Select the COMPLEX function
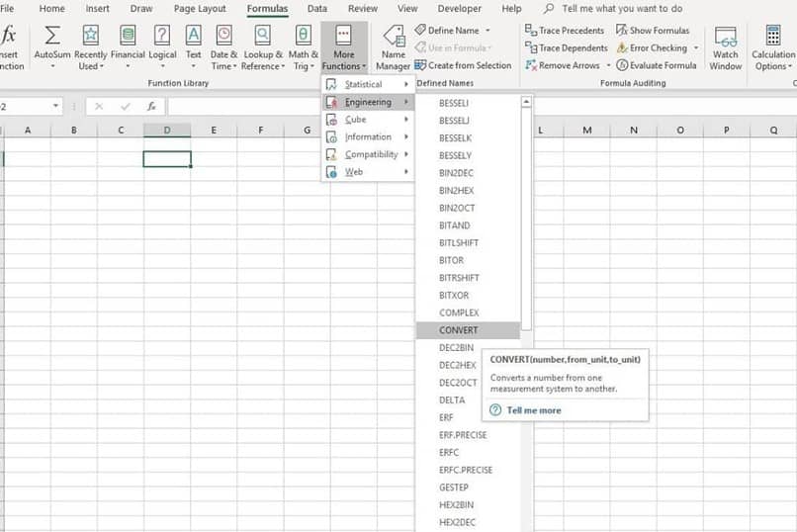797x532 pixels. [x=468, y=312]
